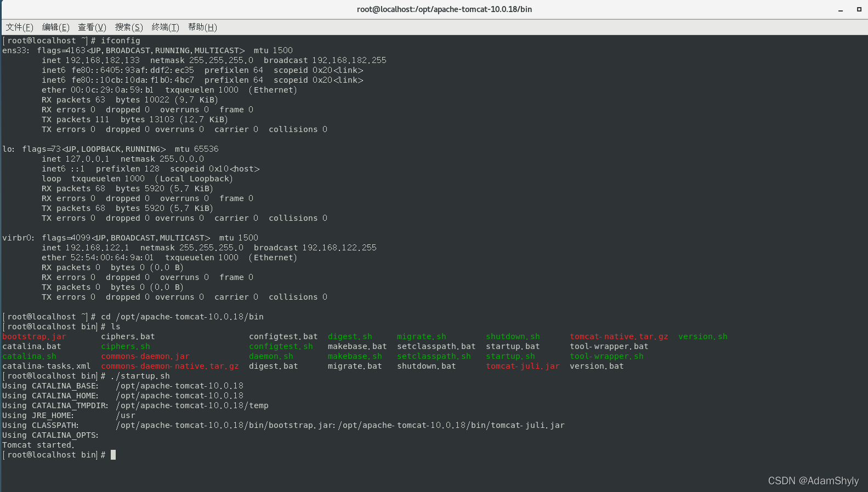
Task: Click tool-wrapper.sh file name
Action: [606, 356]
